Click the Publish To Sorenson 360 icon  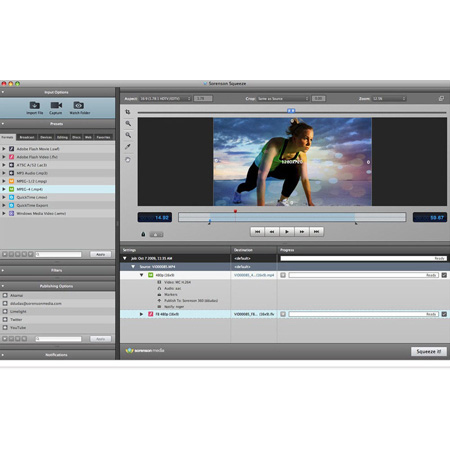tap(159, 301)
